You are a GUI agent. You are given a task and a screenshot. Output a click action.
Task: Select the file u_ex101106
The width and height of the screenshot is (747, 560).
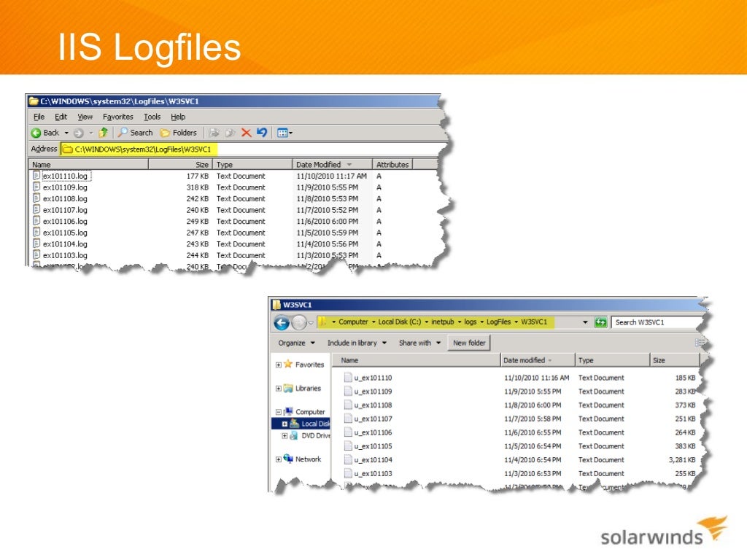pos(373,433)
